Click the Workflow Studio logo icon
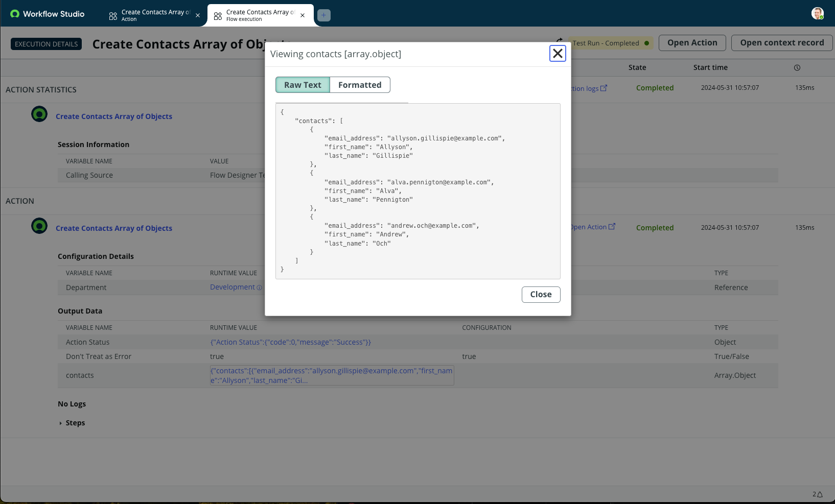The width and height of the screenshot is (835, 504). 15,14
